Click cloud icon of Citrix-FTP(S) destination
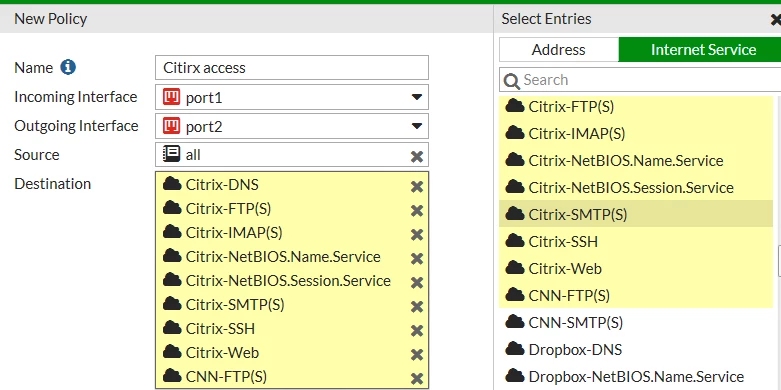781x390 pixels. pos(172,208)
